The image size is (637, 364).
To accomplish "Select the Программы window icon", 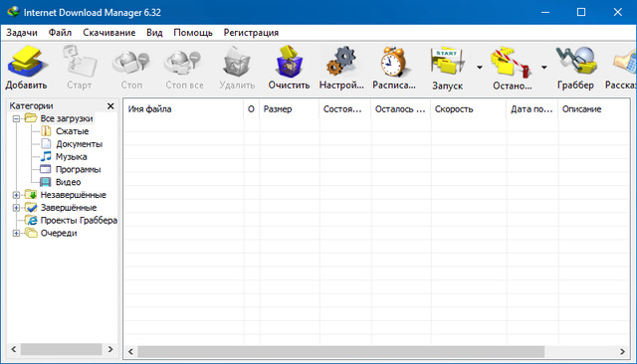I will pos(46,169).
